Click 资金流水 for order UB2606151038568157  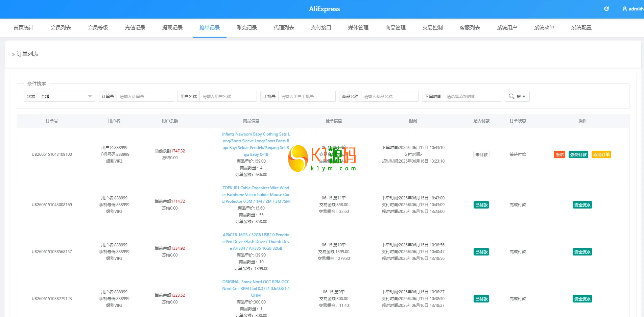(x=582, y=252)
